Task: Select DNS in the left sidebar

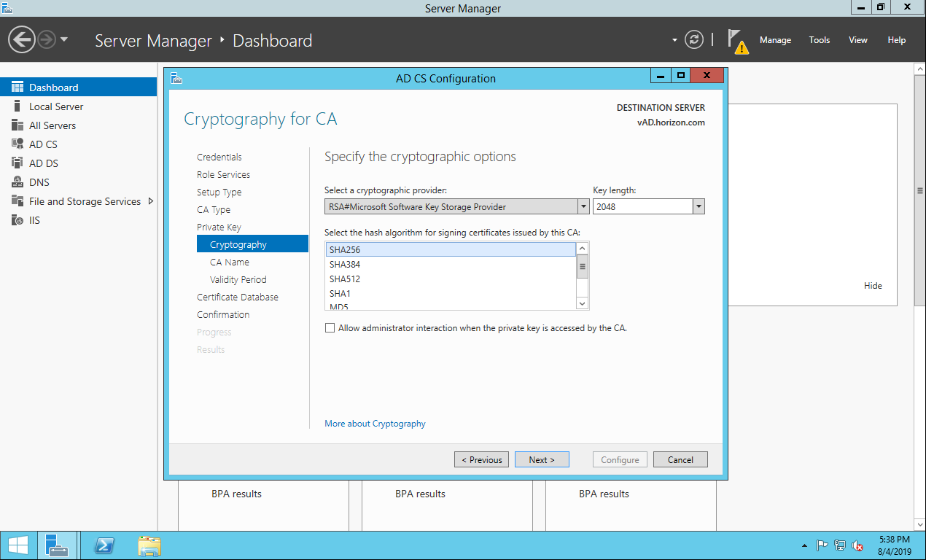Action: (x=39, y=182)
